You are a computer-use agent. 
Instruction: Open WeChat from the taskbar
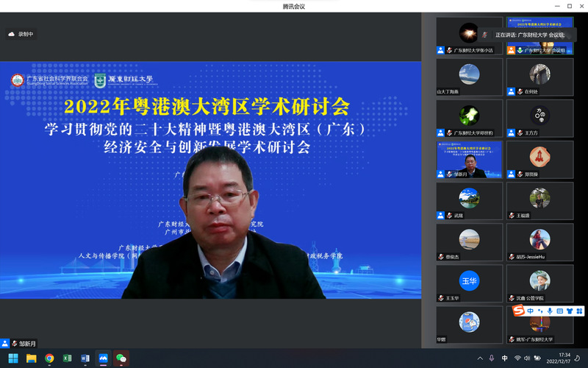pos(121,358)
